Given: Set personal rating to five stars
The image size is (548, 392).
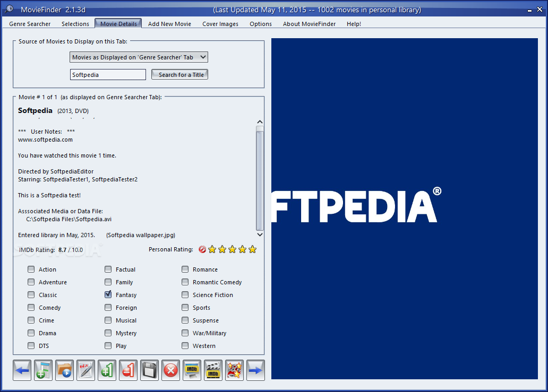Looking at the screenshot, I should coord(252,249).
